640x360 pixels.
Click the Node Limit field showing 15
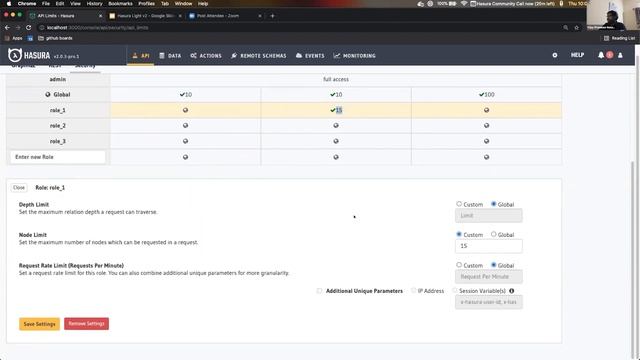pyautogui.click(x=489, y=246)
